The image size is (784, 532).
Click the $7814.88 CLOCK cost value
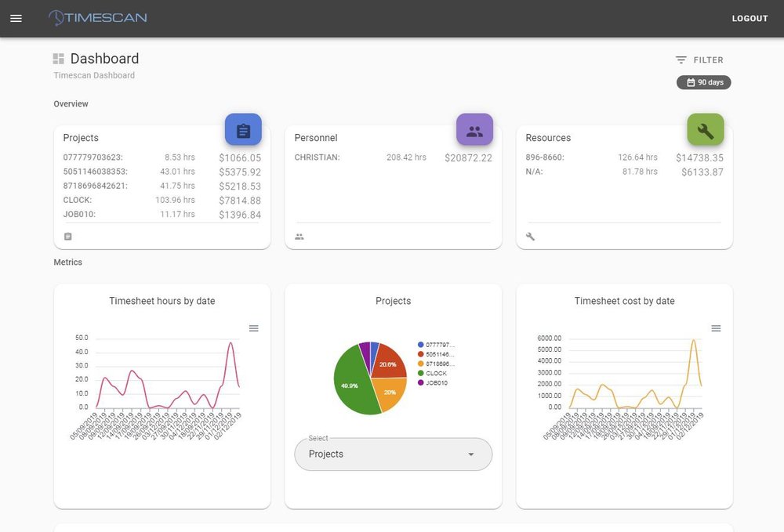(x=240, y=201)
